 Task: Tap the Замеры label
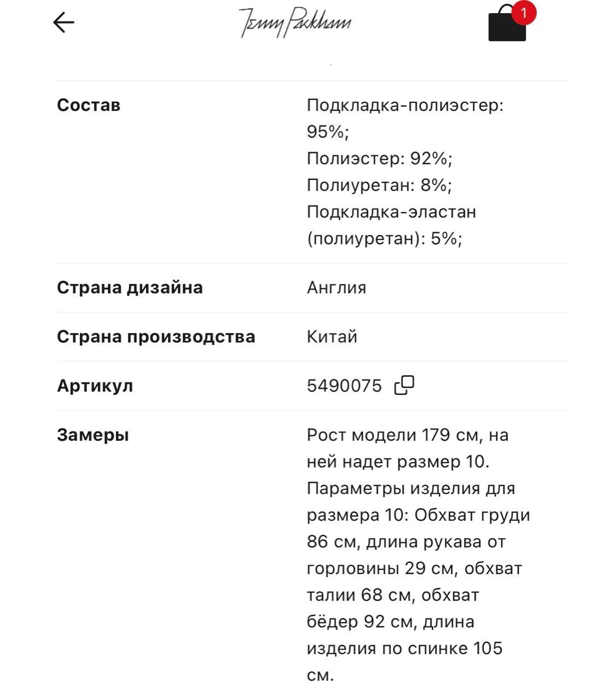[93, 435]
